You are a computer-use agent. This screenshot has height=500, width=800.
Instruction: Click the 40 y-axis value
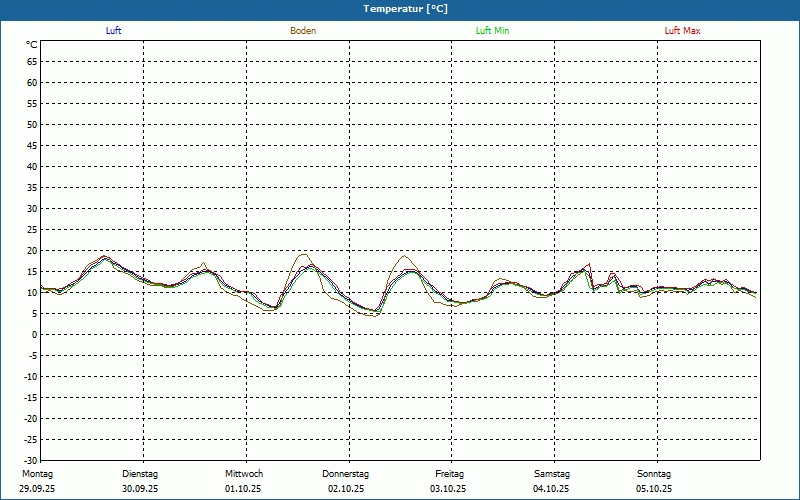[32, 166]
